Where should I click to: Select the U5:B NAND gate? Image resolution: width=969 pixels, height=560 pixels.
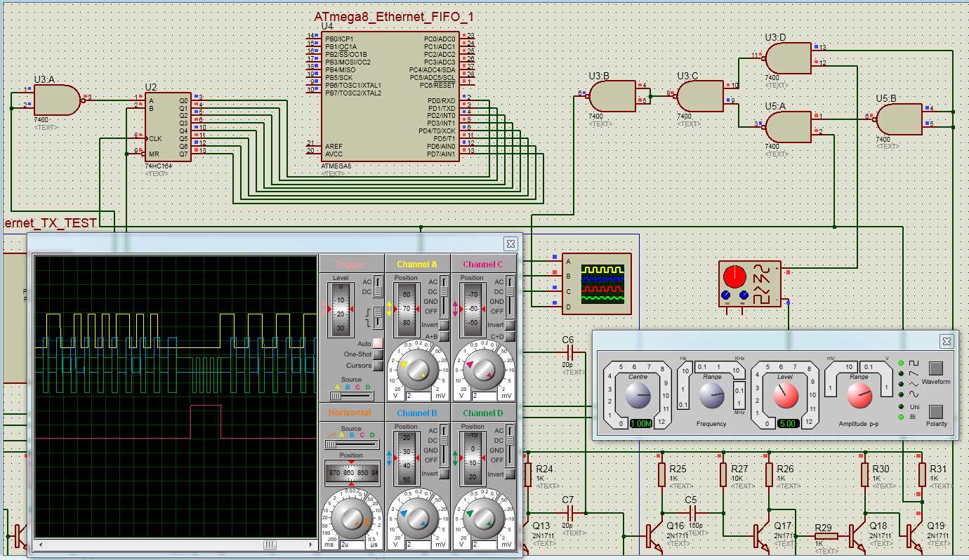898,119
